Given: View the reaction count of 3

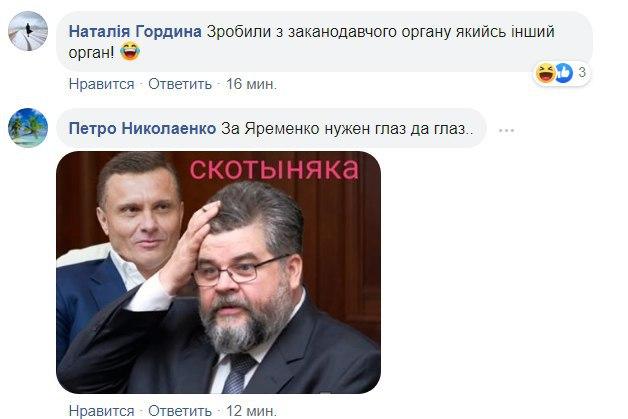Looking at the screenshot, I should (x=582, y=73).
